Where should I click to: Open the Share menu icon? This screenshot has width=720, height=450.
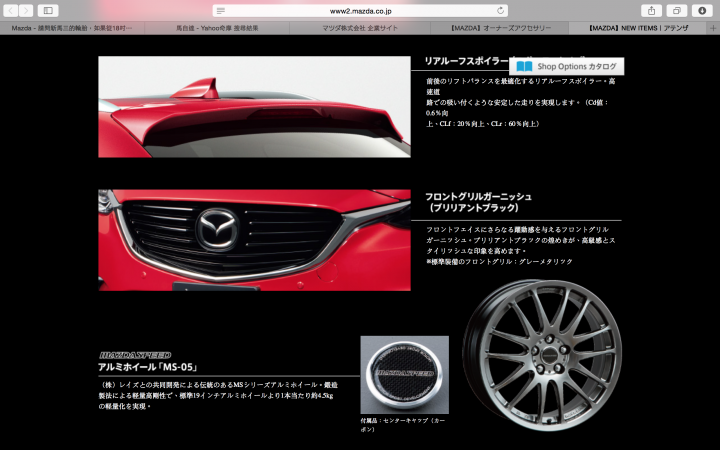pyautogui.click(x=651, y=11)
